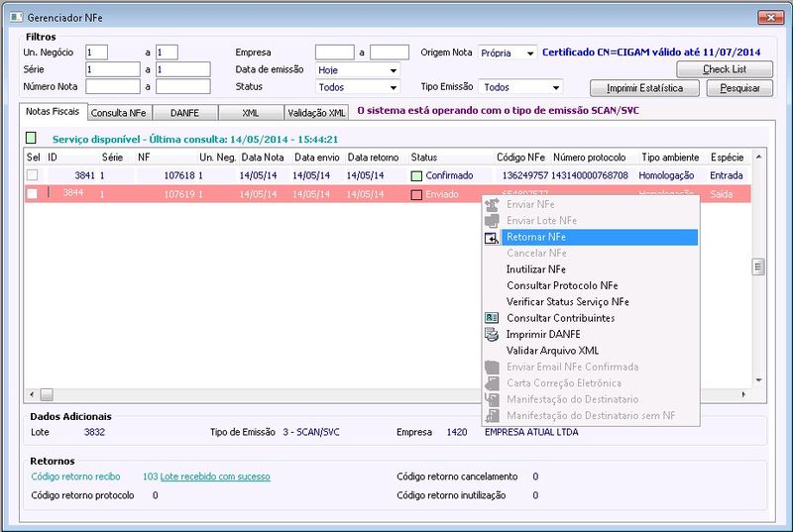Click the Check List button

pos(725,69)
